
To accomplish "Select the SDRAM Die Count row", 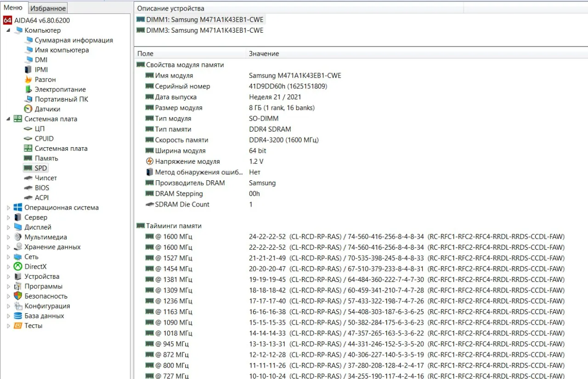I will click(x=361, y=204).
